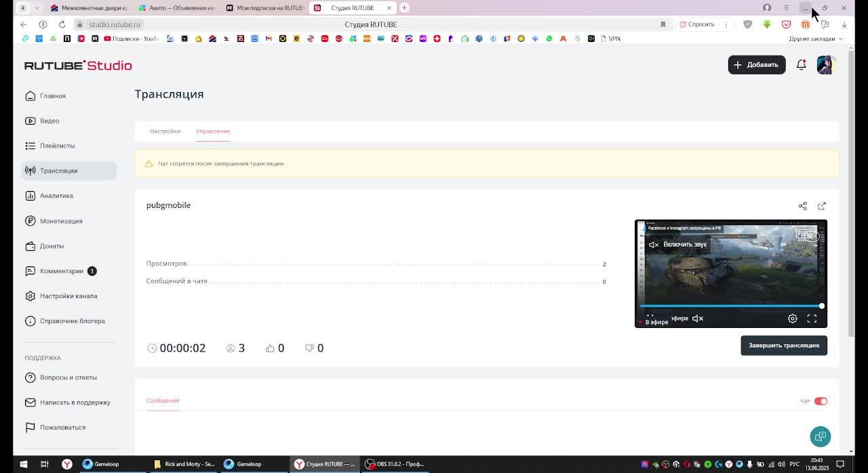This screenshot has width=868, height=473.
Task: Expand the tab group counter dropdown
Action: click(x=36, y=7)
